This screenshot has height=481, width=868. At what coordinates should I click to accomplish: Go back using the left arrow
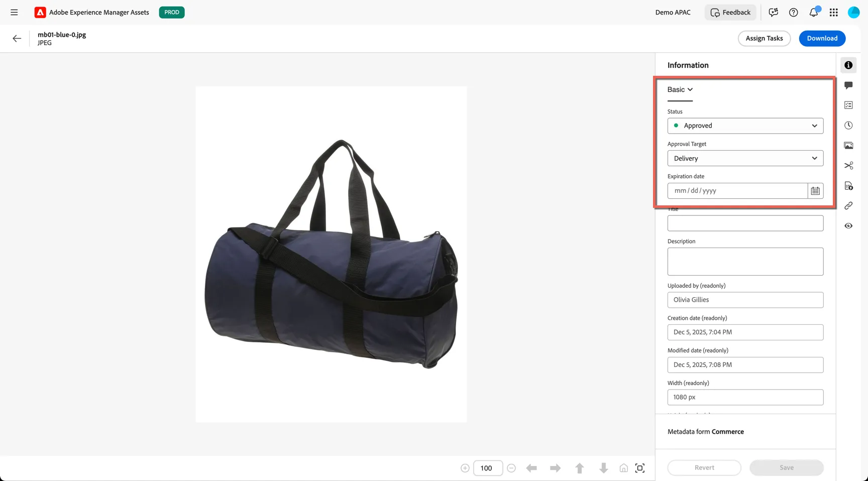17,38
